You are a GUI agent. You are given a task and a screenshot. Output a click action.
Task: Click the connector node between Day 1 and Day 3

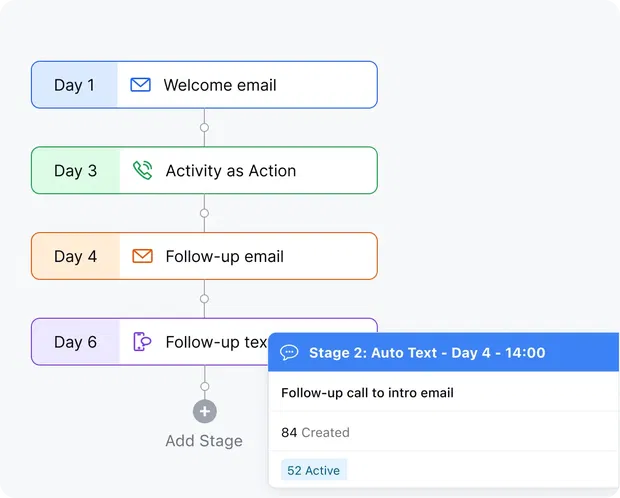(x=204, y=128)
